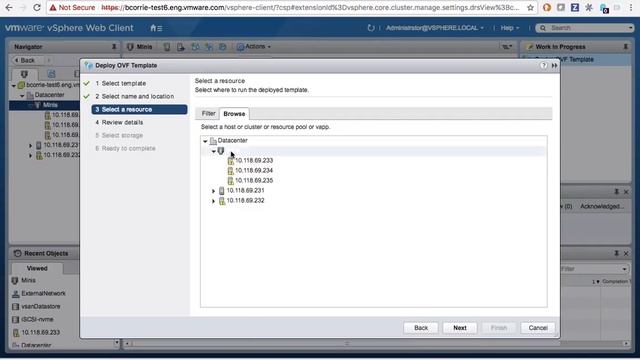Collapse the cluster node in resource tree
640x360 pixels.
pos(213,151)
